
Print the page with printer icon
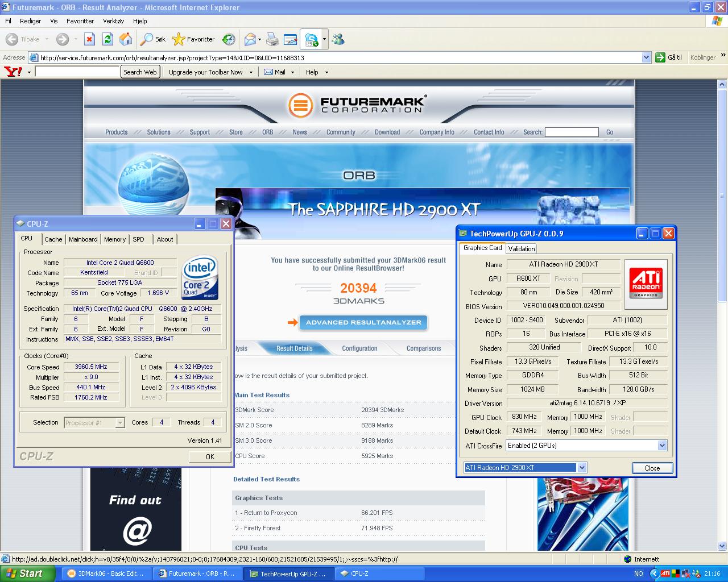[x=272, y=39]
